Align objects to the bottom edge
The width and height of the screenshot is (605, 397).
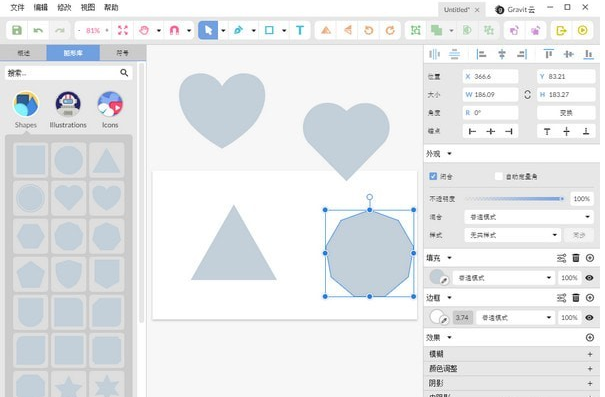pos(588,54)
